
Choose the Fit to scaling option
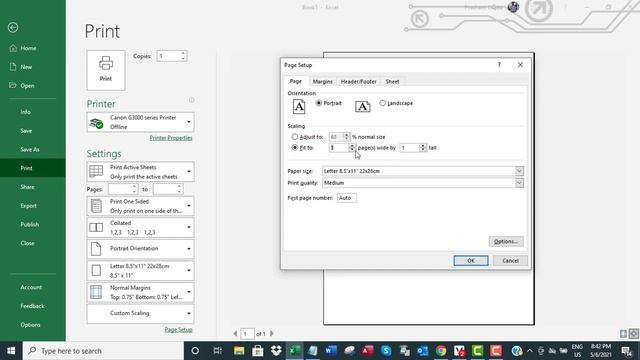coord(295,148)
